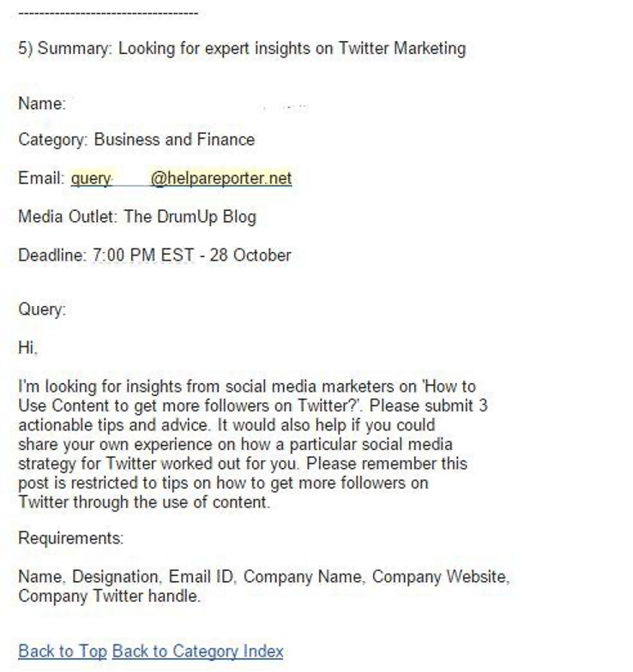Click the dashed separator line at top
The image size is (633, 672).
point(108,14)
